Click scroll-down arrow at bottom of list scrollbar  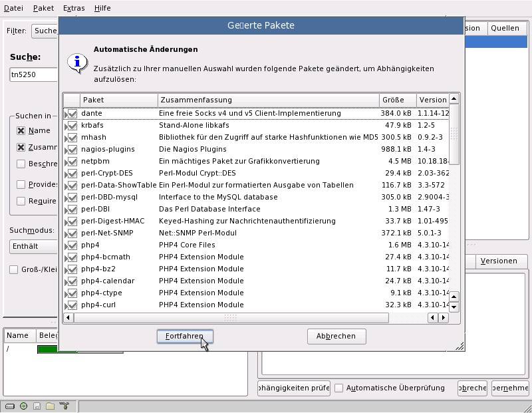tap(454, 307)
